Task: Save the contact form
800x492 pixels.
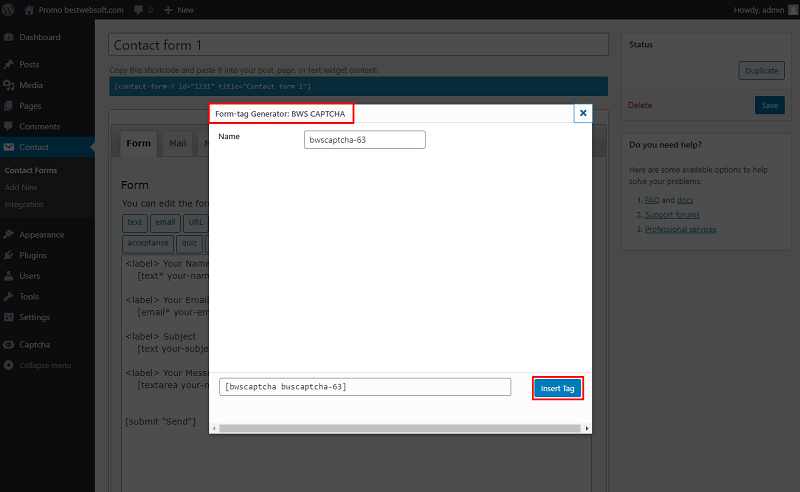Action: tap(770, 105)
